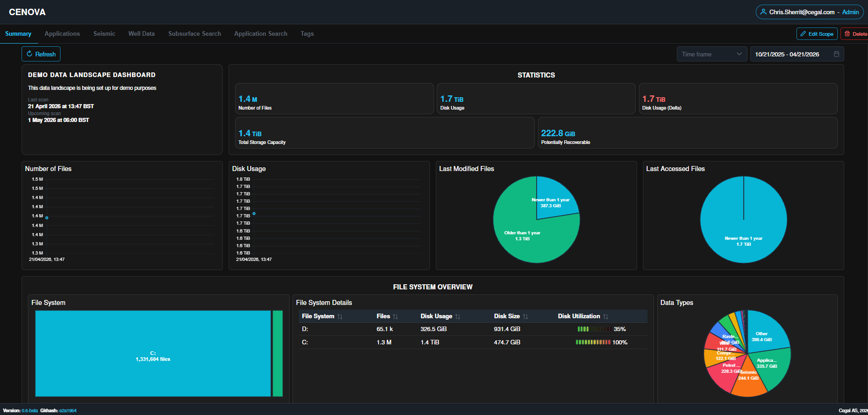Click the Last scan date text
The height and width of the screenshot is (415, 868).
pyautogui.click(x=61, y=106)
